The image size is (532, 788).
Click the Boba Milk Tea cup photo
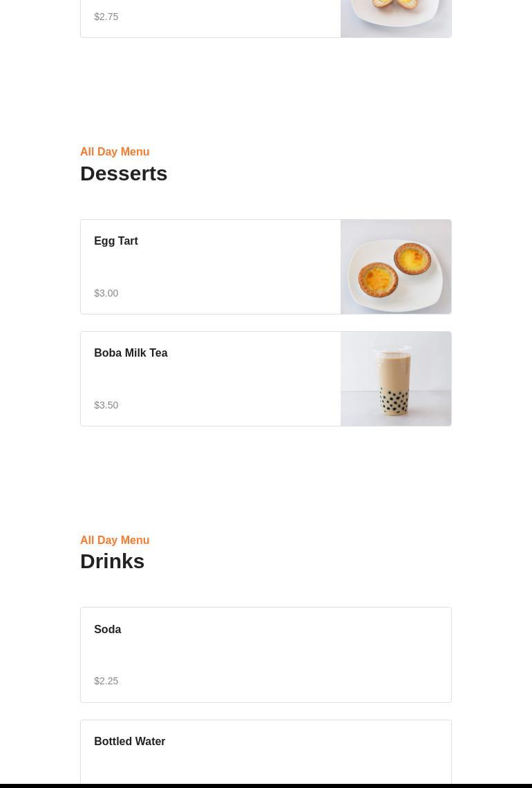pos(396,379)
